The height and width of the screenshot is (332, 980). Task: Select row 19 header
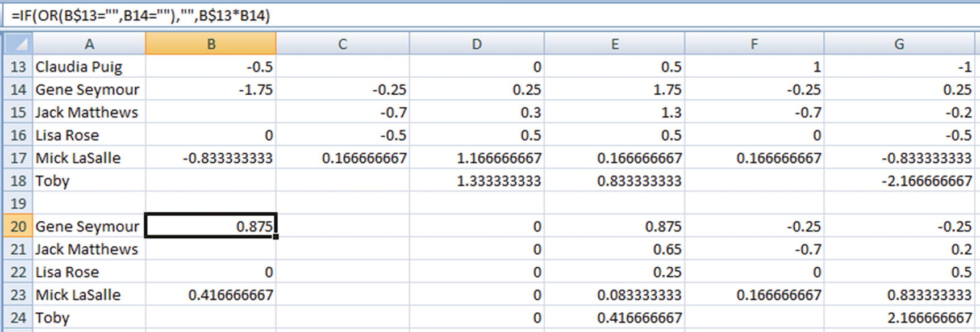(x=18, y=203)
